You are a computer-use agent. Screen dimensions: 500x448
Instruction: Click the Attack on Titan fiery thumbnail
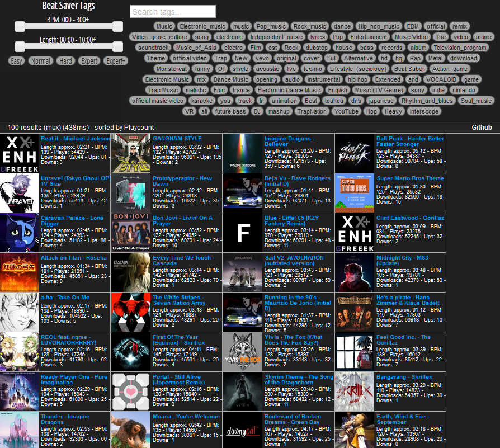[x=19, y=272]
